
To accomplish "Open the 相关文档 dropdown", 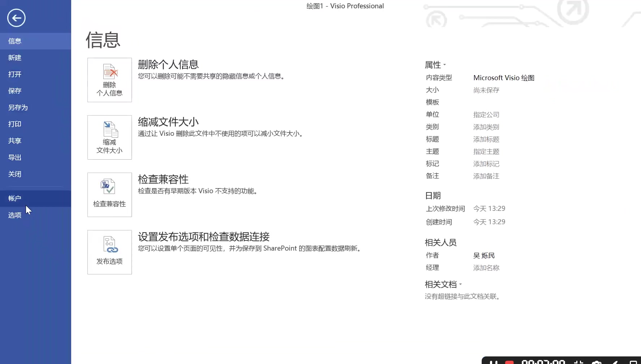I will 461,285.
